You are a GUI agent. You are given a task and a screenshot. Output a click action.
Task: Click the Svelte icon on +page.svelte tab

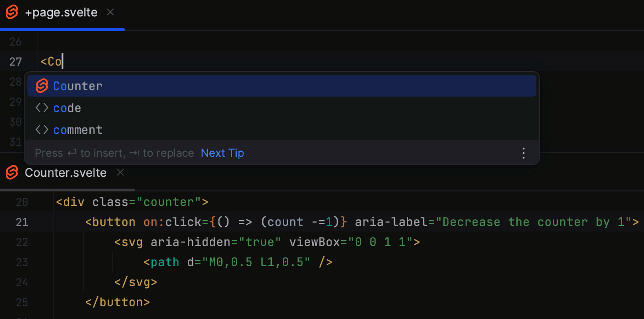pyautogui.click(x=12, y=12)
